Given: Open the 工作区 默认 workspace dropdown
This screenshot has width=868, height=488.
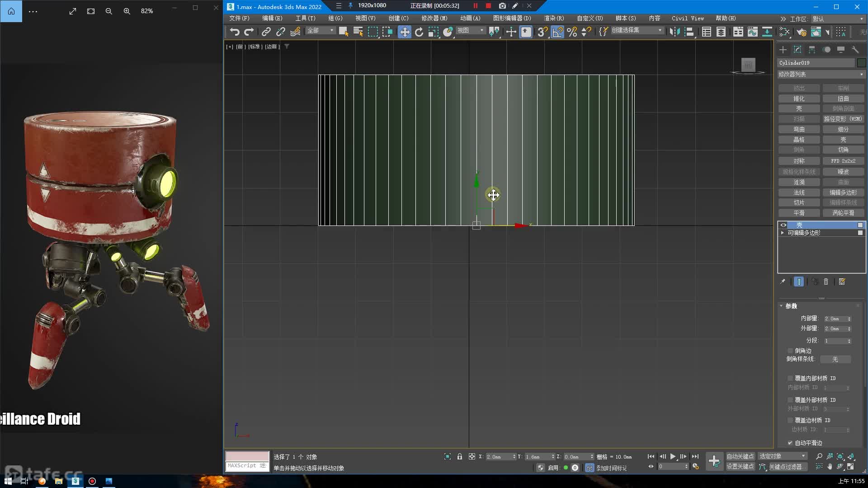Looking at the screenshot, I should 839,19.
